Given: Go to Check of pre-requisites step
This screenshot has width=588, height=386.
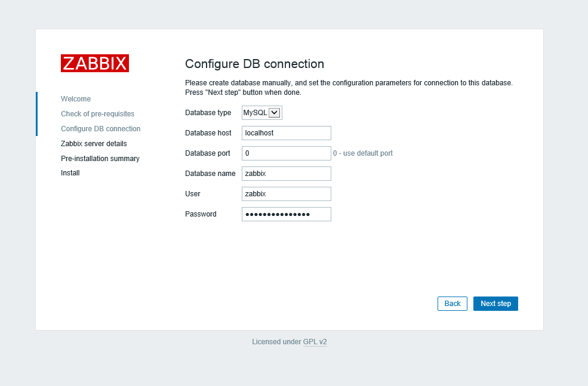Looking at the screenshot, I should pos(97,114).
